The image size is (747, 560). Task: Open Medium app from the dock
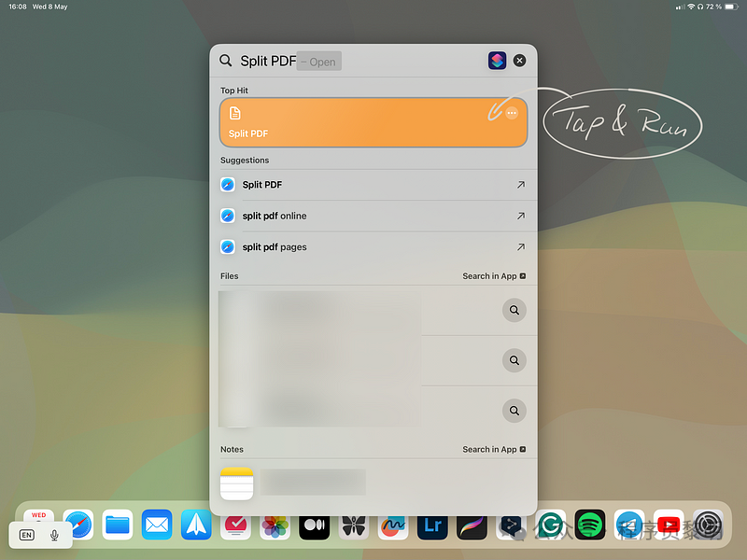[315, 527]
